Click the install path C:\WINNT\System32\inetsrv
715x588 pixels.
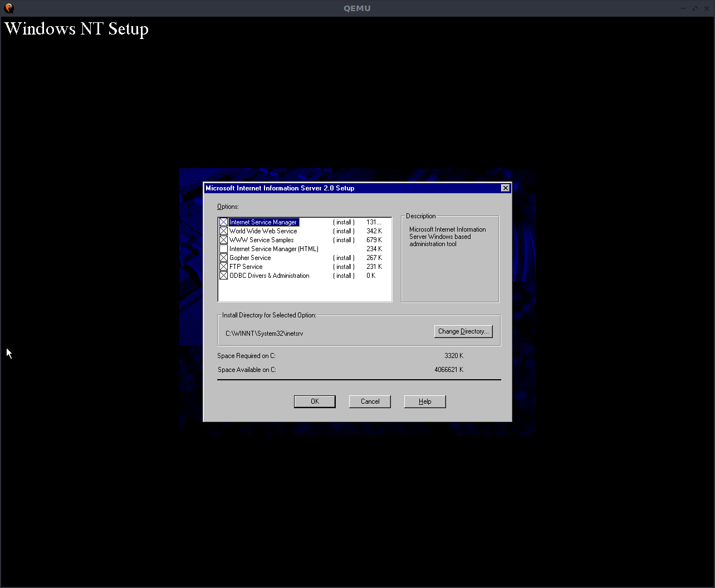point(264,334)
